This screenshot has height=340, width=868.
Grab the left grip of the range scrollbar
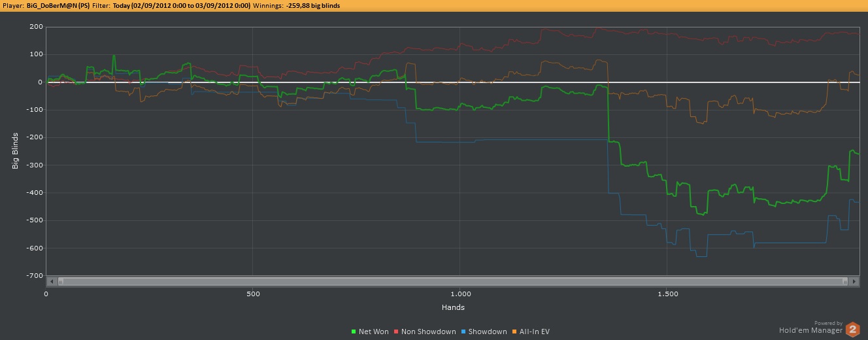click(61, 281)
